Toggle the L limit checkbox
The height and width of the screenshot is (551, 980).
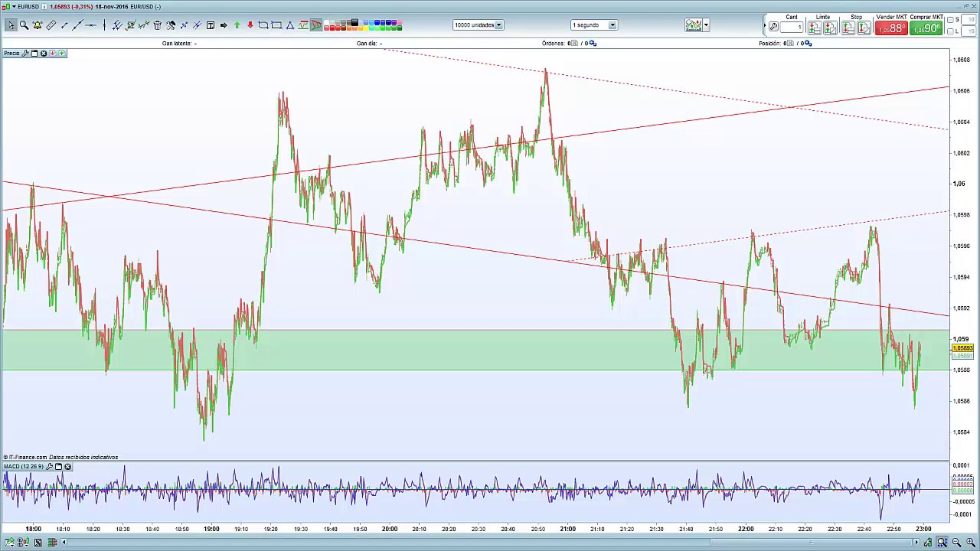coord(950,31)
